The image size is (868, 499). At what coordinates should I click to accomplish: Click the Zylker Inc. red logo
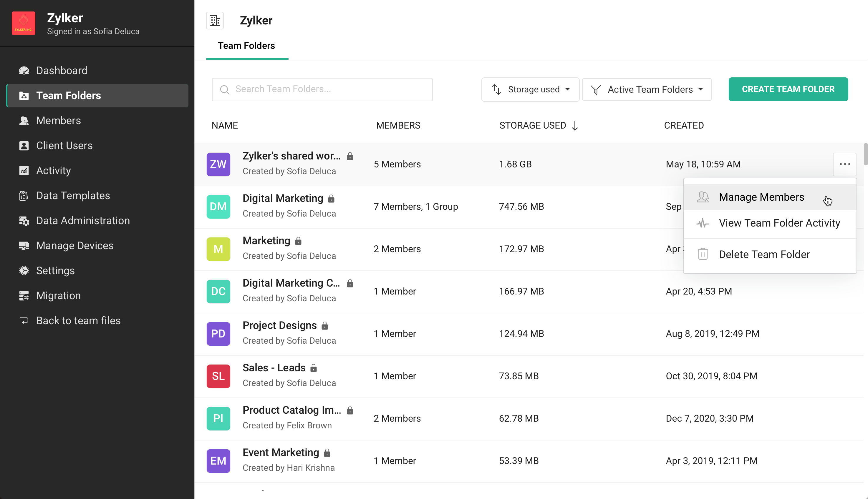click(24, 23)
